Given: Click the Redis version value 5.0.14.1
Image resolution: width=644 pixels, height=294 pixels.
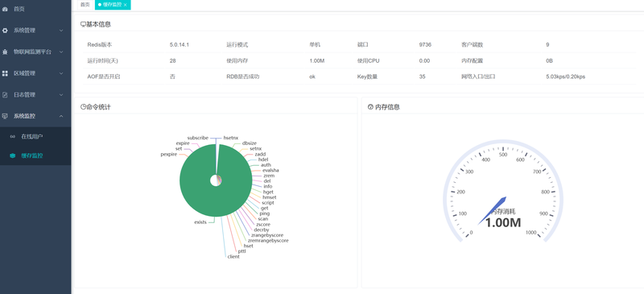Looking at the screenshot, I should coord(179,44).
